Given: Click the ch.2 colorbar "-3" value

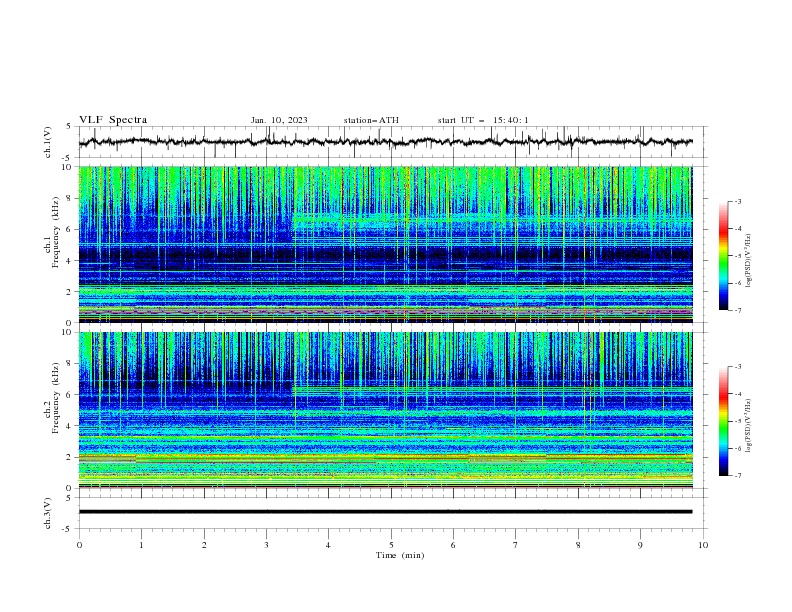Looking at the screenshot, I should (x=738, y=367).
